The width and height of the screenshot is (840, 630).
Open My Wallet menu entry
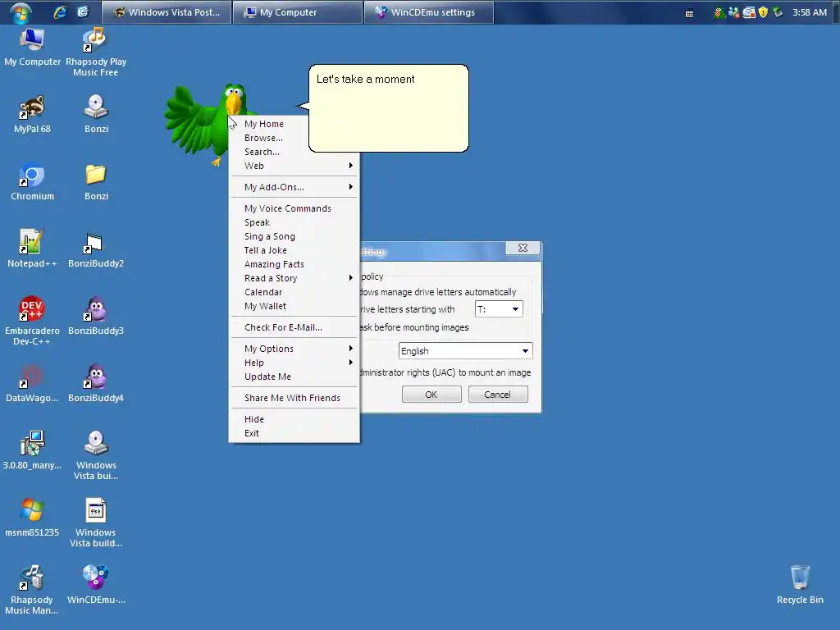(x=294, y=306)
